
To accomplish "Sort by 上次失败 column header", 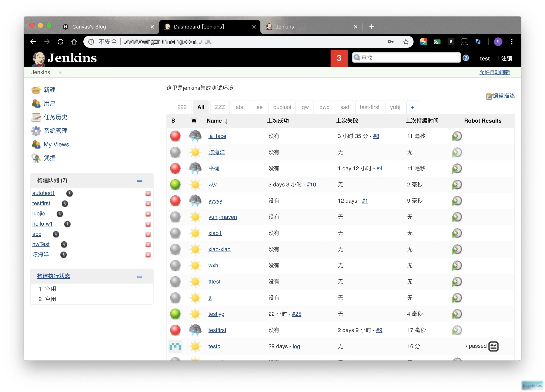I will [x=347, y=121].
